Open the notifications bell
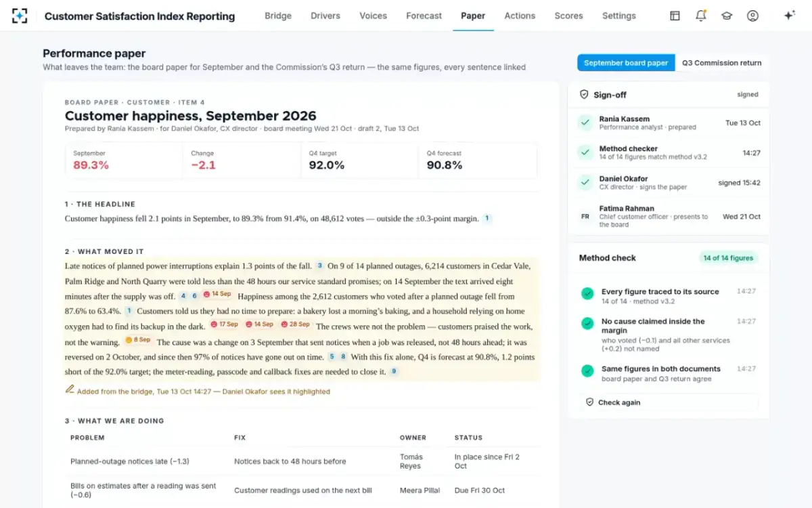Image resolution: width=812 pixels, height=508 pixels. 701,16
